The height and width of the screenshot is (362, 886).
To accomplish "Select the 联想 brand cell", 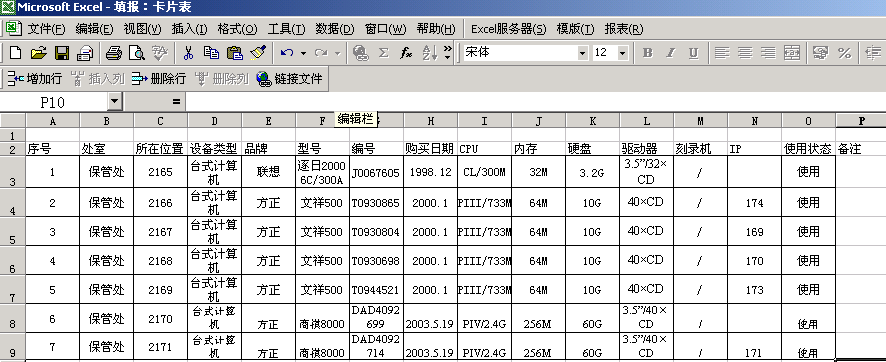I will click(268, 172).
